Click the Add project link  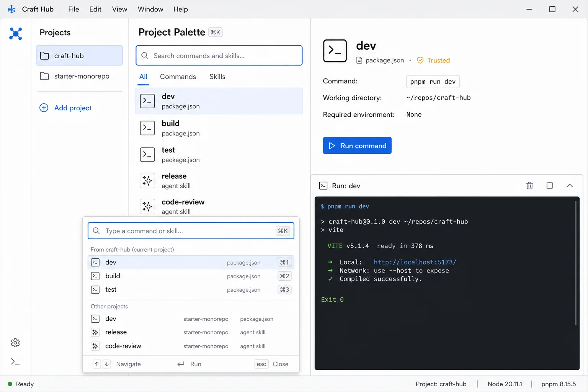73,108
